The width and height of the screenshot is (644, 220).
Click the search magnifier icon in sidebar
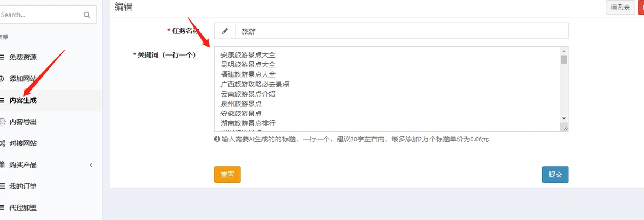87,15
